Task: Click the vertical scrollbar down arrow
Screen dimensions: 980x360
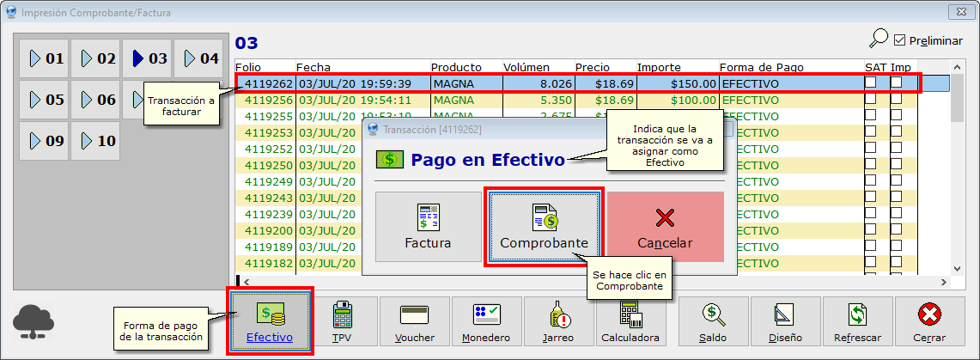Action: pyautogui.click(x=958, y=268)
